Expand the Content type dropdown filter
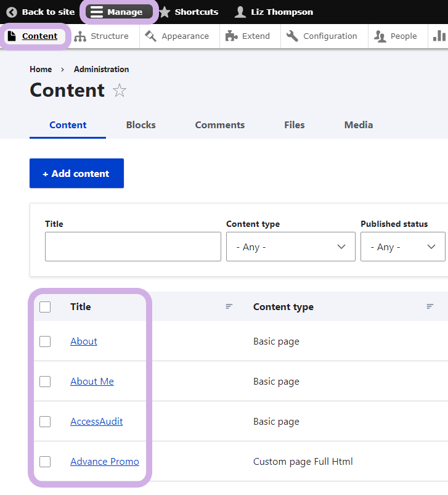448x495 pixels. (x=290, y=247)
